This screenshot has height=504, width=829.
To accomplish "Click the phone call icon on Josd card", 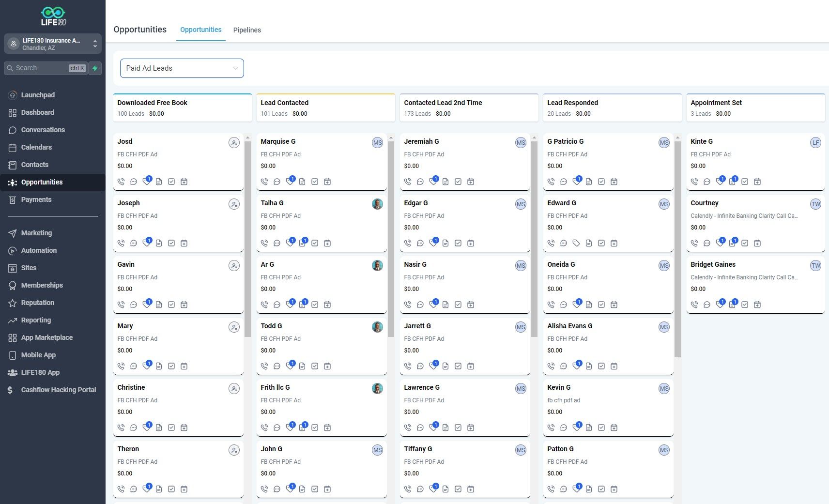I will (121, 182).
